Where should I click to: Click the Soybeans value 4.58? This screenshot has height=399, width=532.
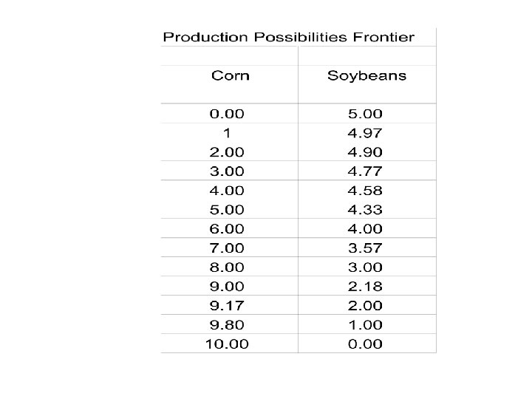[x=366, y=191]
